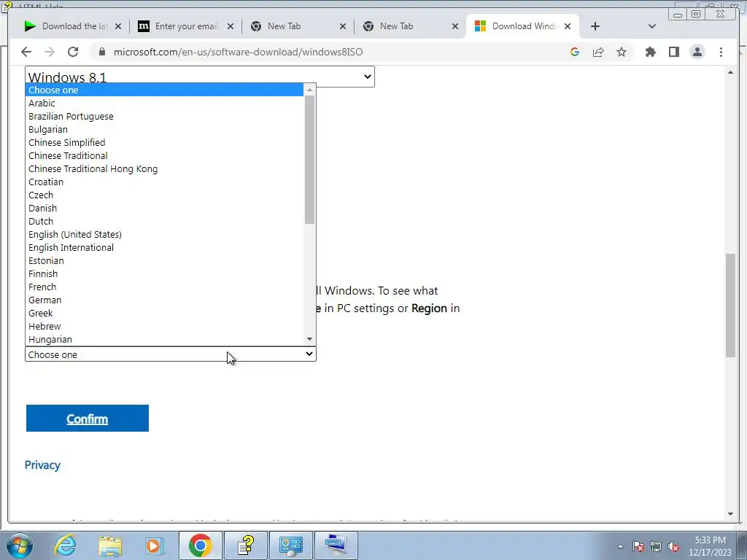Open the Extensions puzzle icon
The image size is (747, 560).
[x=650, y=52]
